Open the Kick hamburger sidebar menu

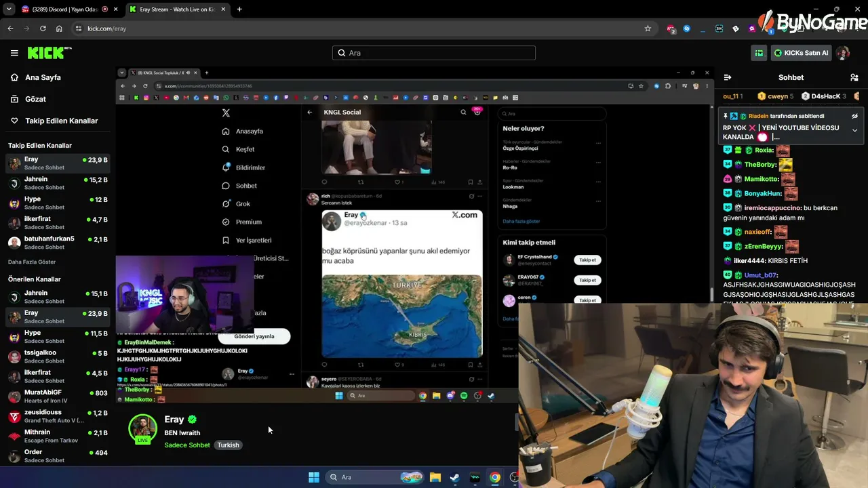(x=14, y=53)
